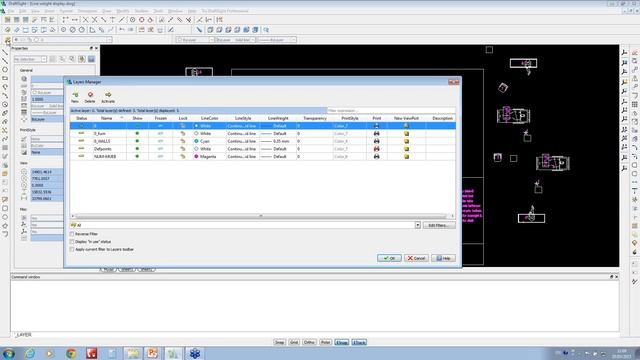640x360 pixels.
Task: Click the print icon for 0_Kum layer
Action: click(376, 133)
